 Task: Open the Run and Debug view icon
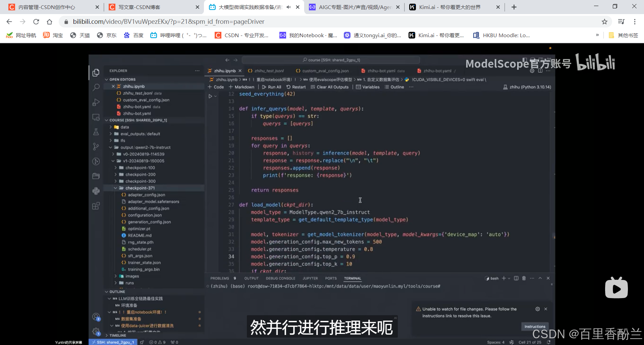(96, 102)
